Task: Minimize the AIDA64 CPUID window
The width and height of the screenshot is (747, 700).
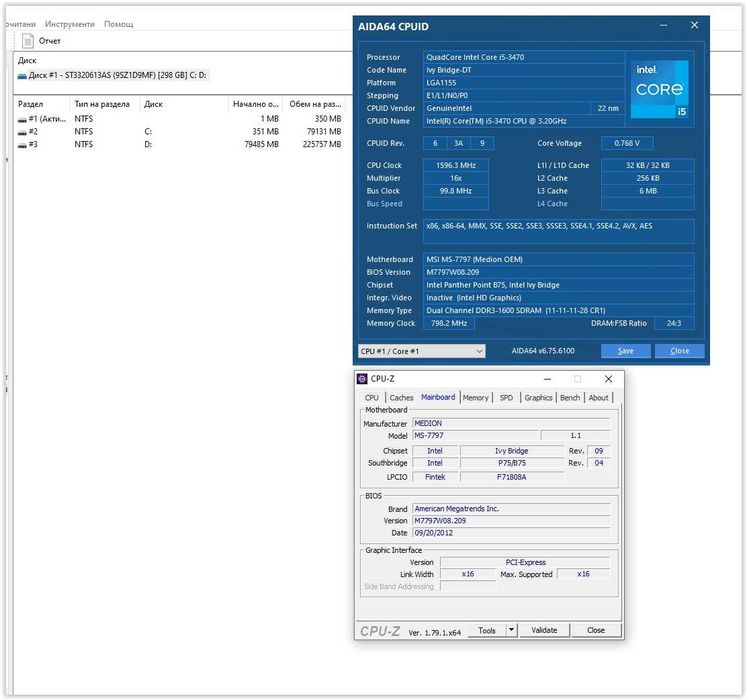Action: tap(663, 25)
